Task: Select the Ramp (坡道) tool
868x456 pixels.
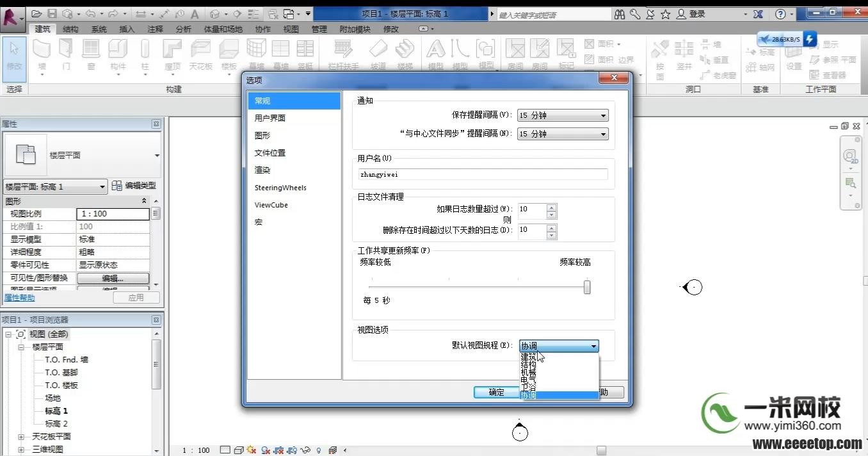Action: (x=378, y=56)
